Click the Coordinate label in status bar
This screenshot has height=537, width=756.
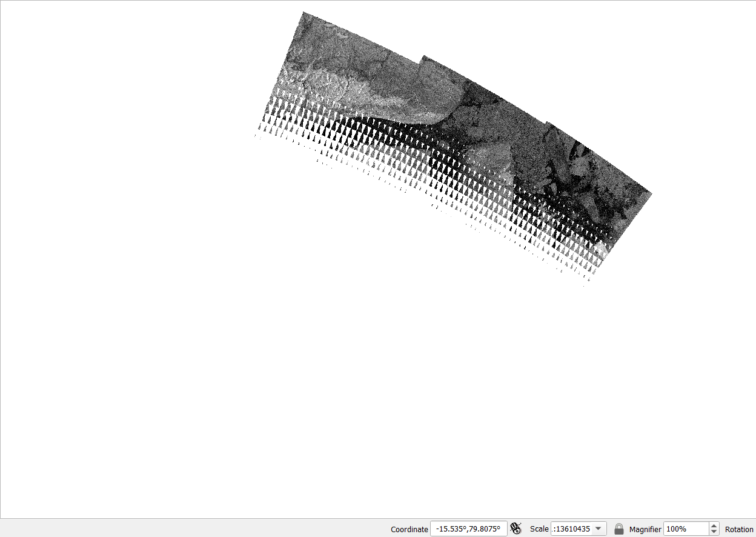pos(409,529)
